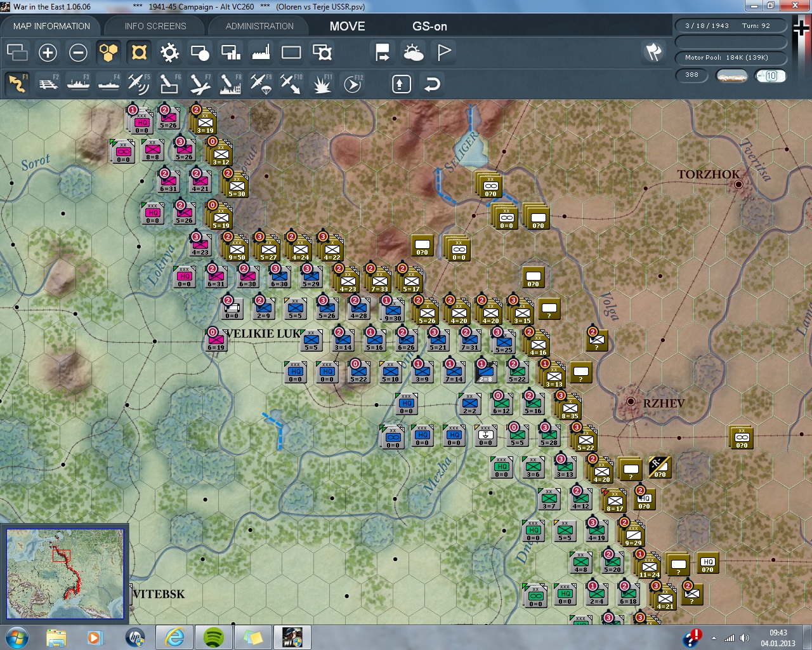
Task: Switch to the INFO SCREENS tab
Action: (x=155, y=26)
